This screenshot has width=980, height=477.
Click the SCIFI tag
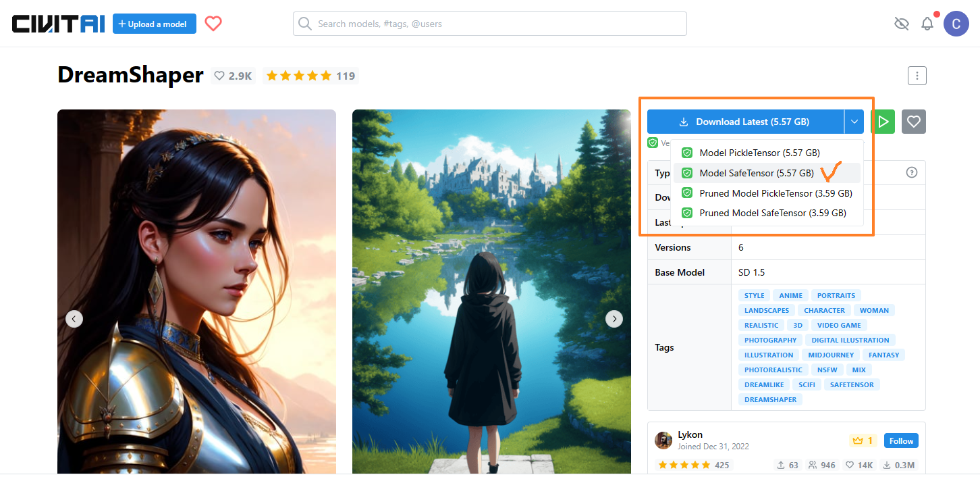pos(807,384)
